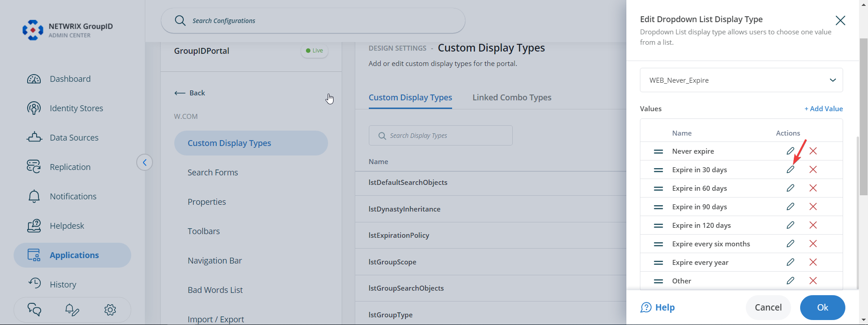
Task: Select the lstDynastyInheritance row
Action: click(491, 209)
